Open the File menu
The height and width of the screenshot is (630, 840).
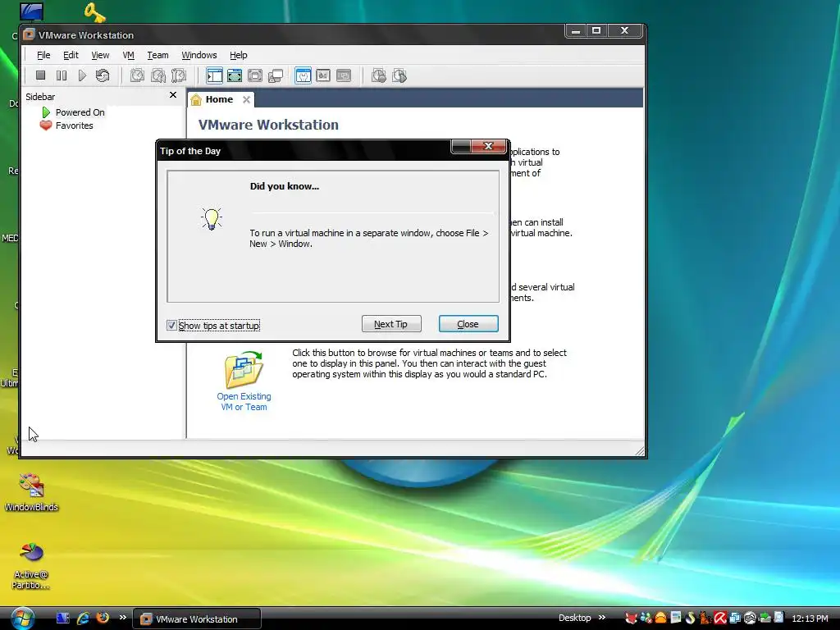pos(43,55)
